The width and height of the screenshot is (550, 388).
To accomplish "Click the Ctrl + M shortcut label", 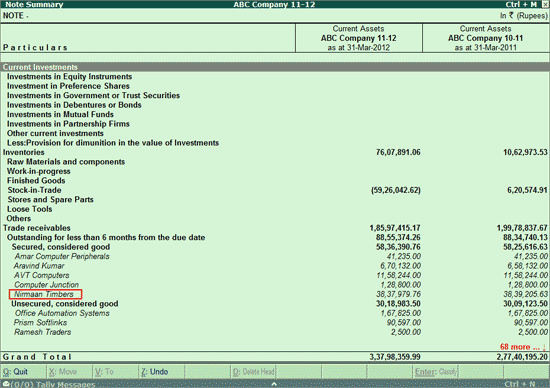I will 521,4.
